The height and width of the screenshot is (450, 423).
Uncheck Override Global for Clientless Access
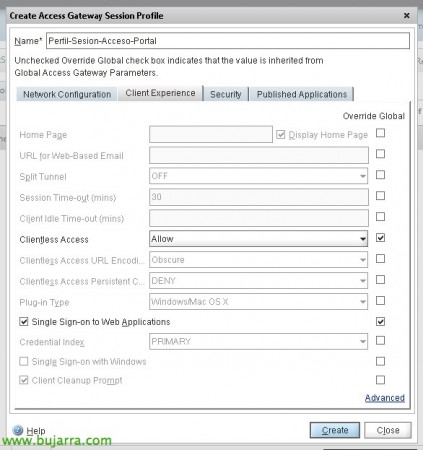coord(380,238)
